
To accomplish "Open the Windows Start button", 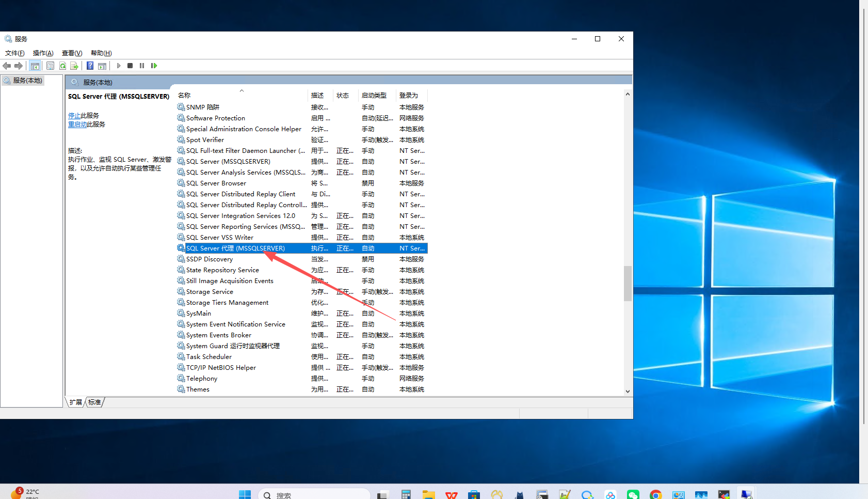I will click(245, 495).
